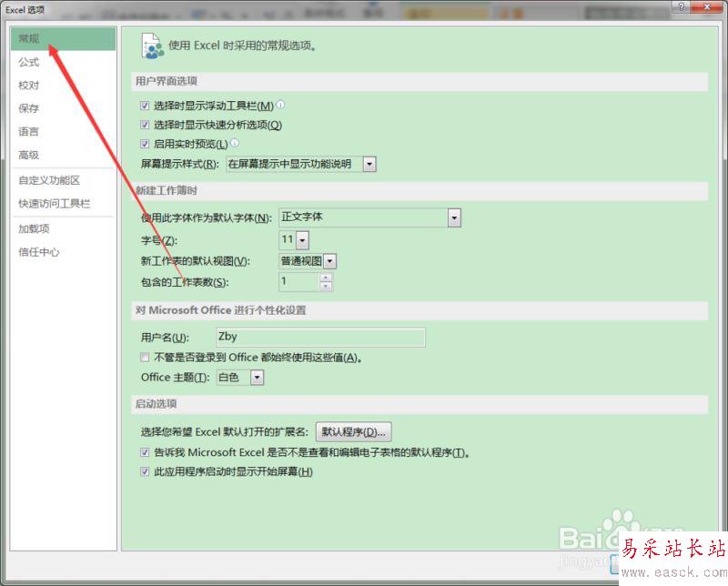Image resolution: width=728 pixels, height=586 pixels.
Task: Click info icon beside 启用实时预览
Action: (x=235, y=143)
